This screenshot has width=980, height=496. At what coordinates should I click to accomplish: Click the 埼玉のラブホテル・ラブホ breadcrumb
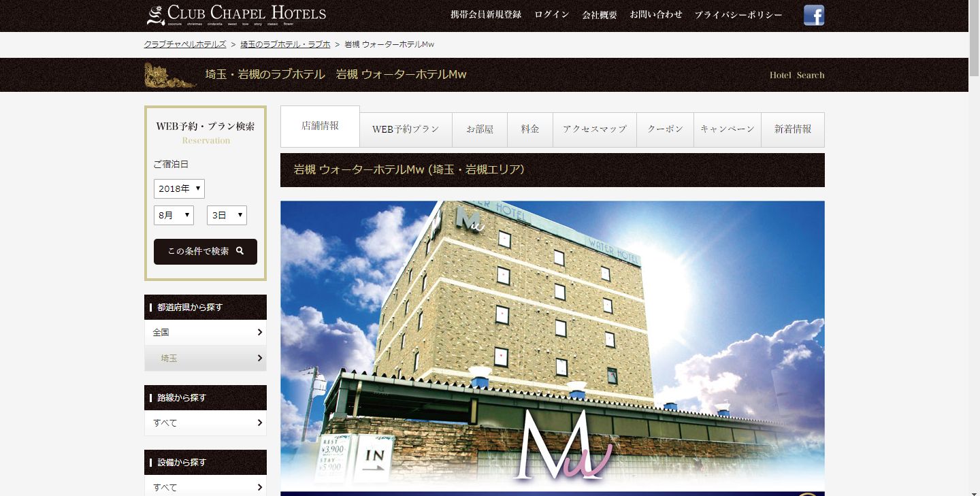pyautogui.click(x=285, y=44)
